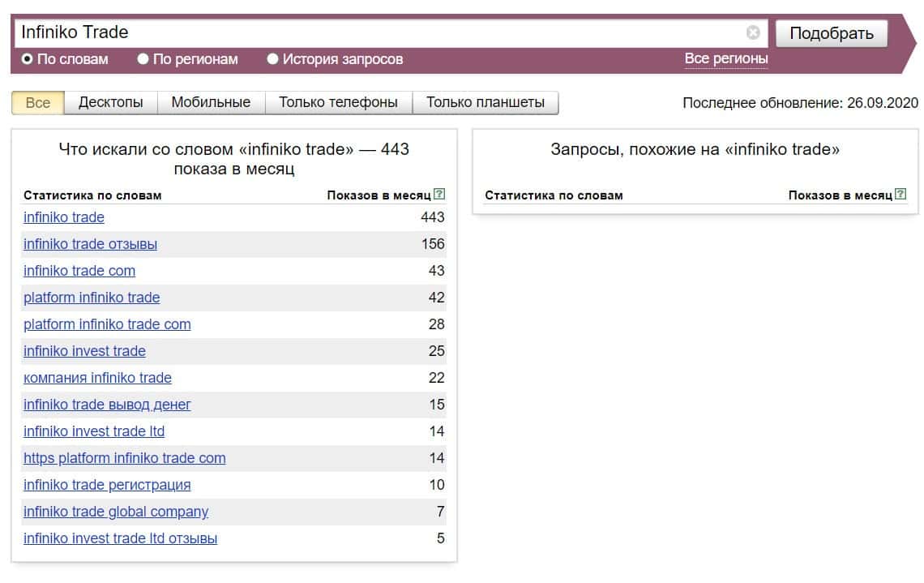Click 'infiniko trade регистрация' link

pyautogui.click(x=107, y=485)
